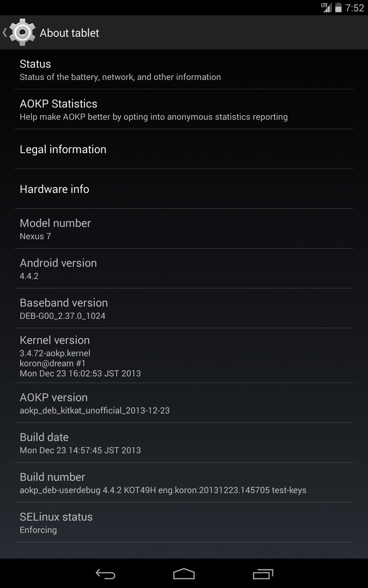Tap the Model number Nexus 7 item
Screen dimensions: 368x588
[184, 229]
